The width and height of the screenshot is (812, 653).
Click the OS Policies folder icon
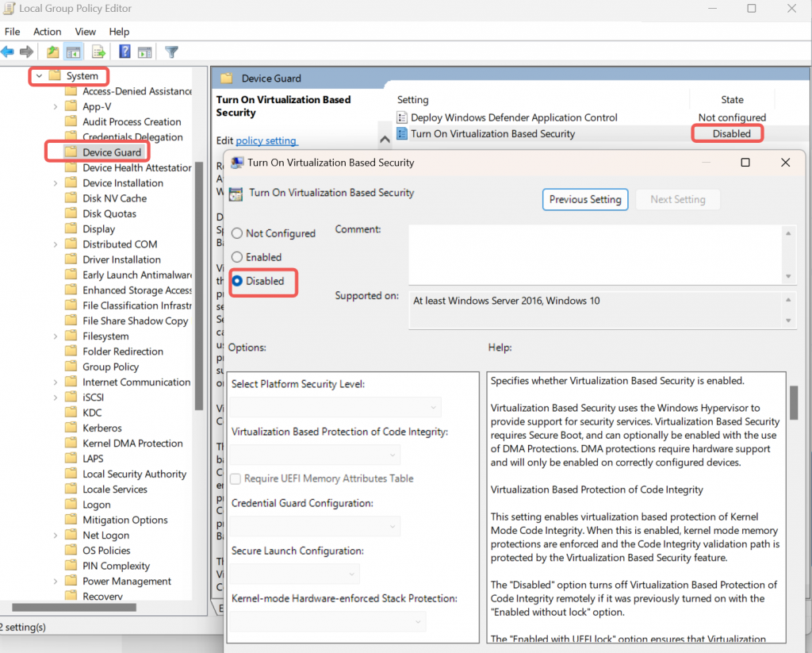71,550
